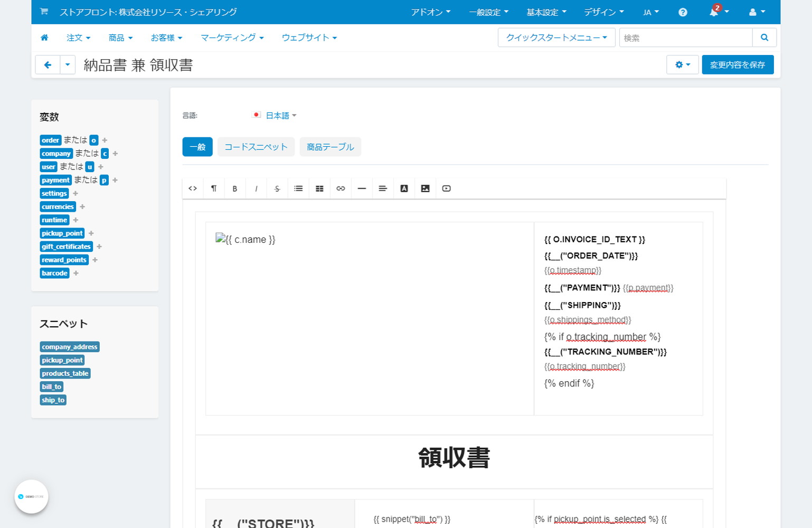
Task: Open the お客様 menu
Action: point(166,37)
